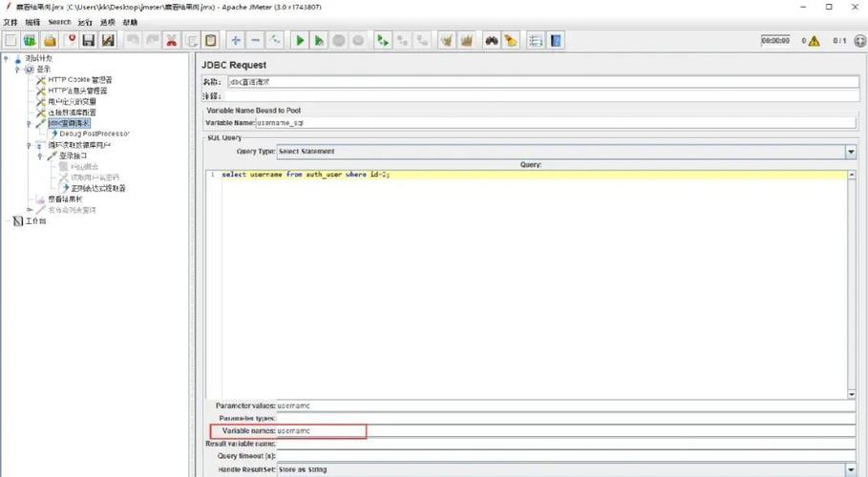
Task: Select HTTP Cookie 管理器 in tree
Action: tap(80, 80)
